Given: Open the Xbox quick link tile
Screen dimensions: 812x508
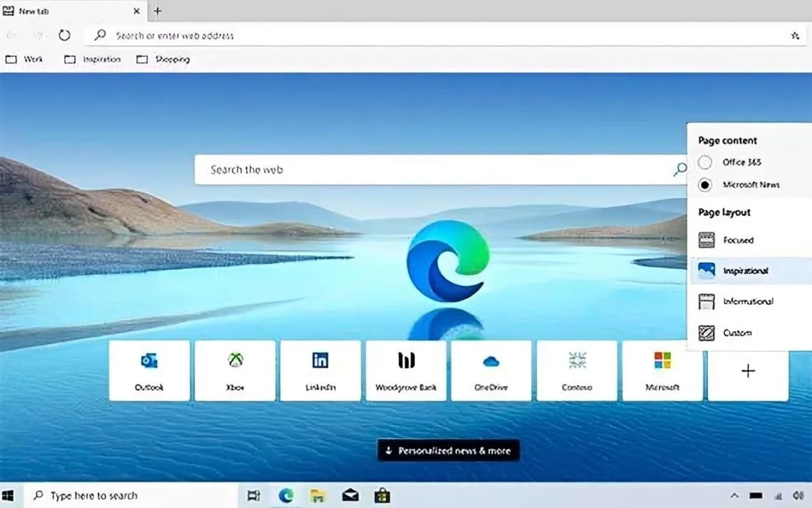Looking at the screenshot, I should [x=235, y=370].
